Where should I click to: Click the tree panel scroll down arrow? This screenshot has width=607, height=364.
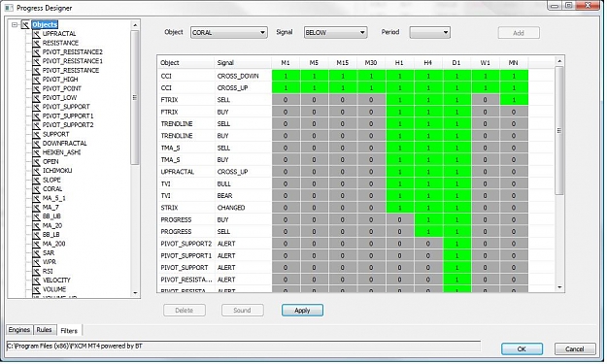click(135, 293)
